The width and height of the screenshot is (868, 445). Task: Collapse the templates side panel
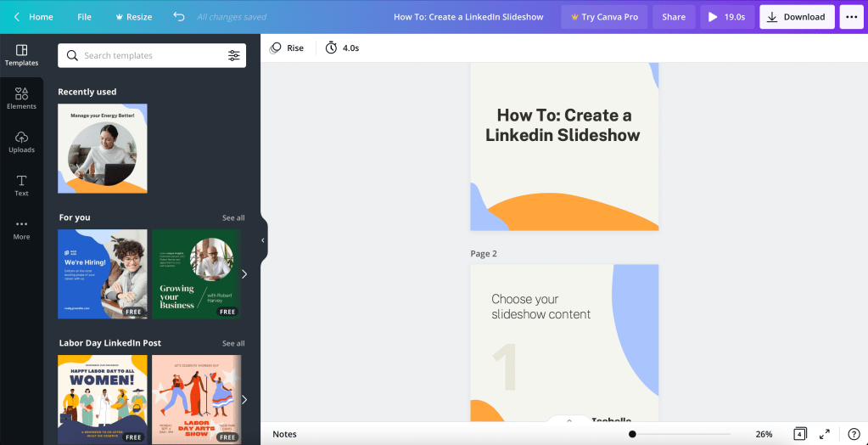263,240
